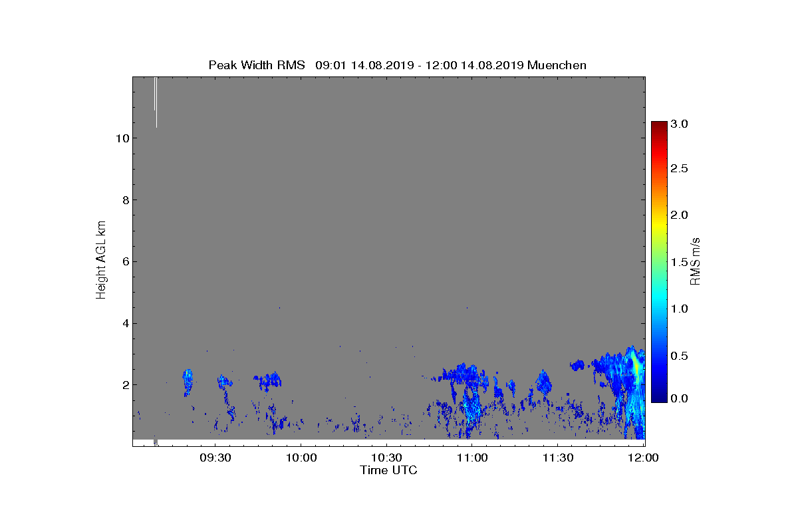Viewport: 798px width, 532px height.
Task: Click the colorbar value 0.5
Action: 680,356
